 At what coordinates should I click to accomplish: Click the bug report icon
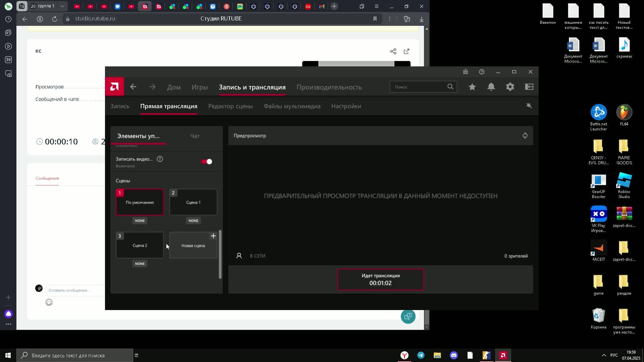click(x=465, y=72)
